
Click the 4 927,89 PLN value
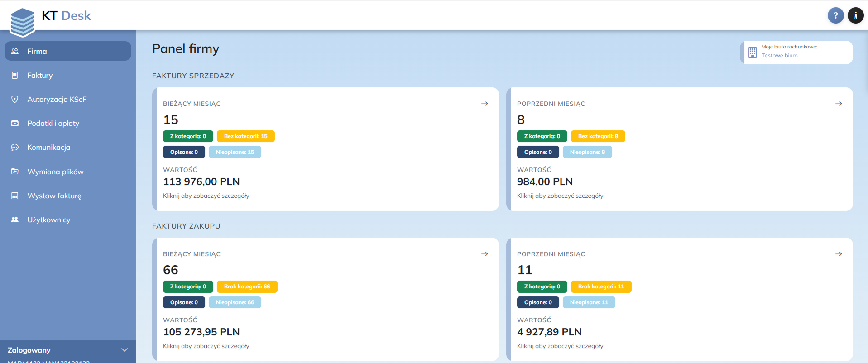click(x=549, y=332)
